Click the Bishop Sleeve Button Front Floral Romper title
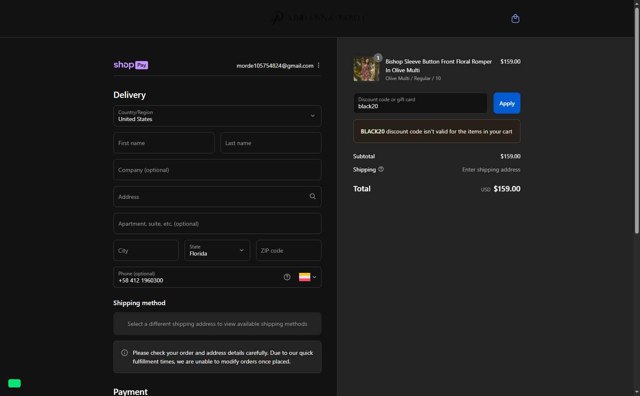This screenshot has width=640, height=396. (x=438, y=66)
